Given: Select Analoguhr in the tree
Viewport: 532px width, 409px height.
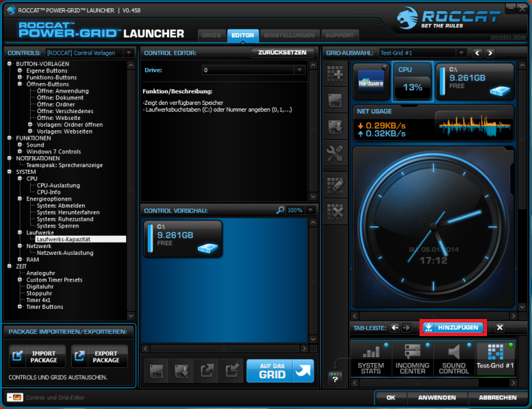Looking at the screenshot, I should tap(41, 273).
